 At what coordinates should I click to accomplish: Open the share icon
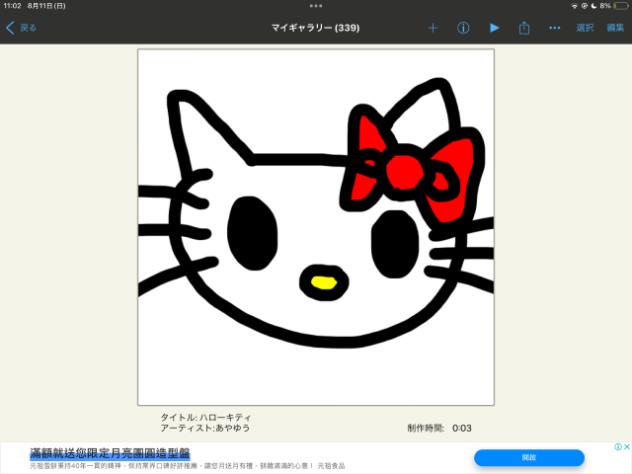[x=524, y=28]
